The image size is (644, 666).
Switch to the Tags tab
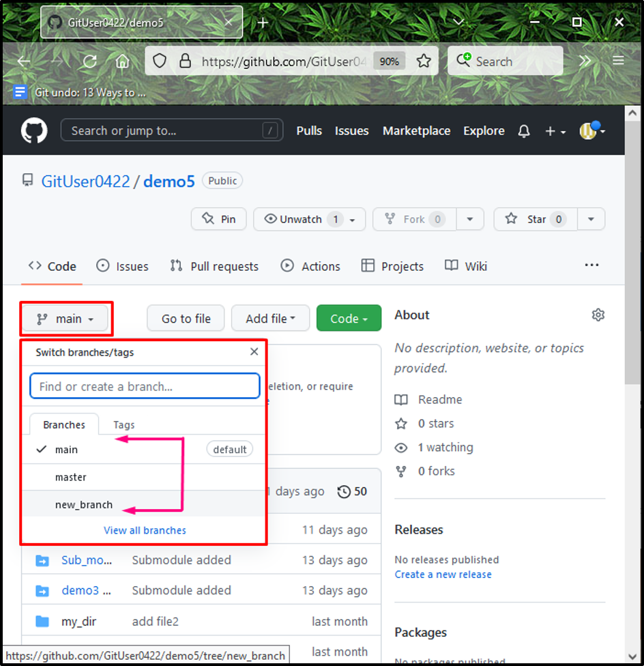pyautogui.click(x=123, y=424)
